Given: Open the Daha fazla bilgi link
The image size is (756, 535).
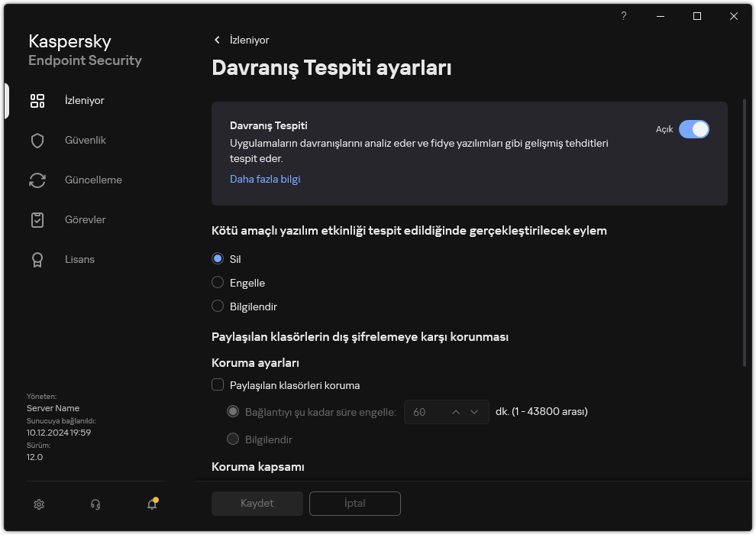Looking at the screenshot, I should click(265, 179).
